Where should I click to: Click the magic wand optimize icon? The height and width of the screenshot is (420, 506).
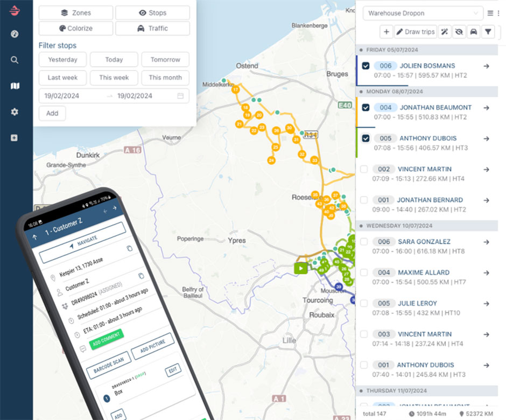pos(445,32)
